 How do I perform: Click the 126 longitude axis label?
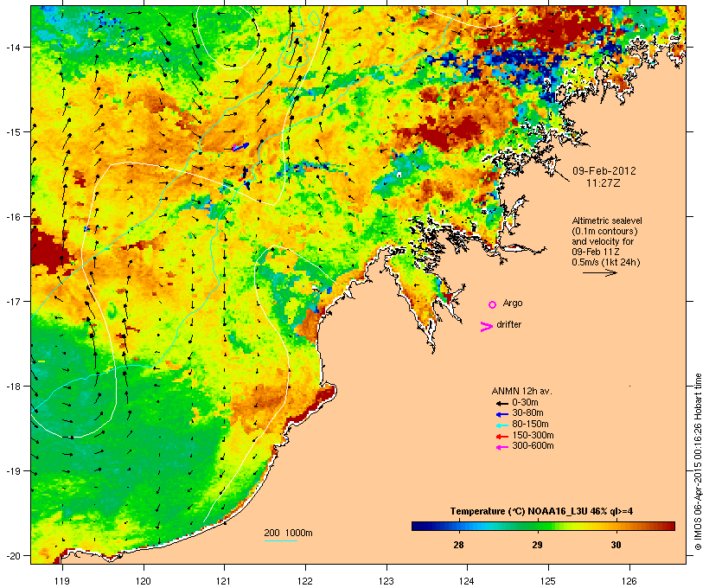[x=629, y=581]
